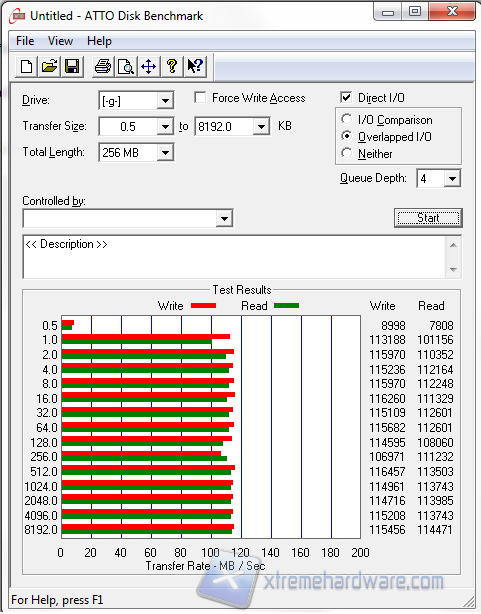Open the Total Length dropdown
The height and width of the screenshot is (614, 481).
point(165,153)
